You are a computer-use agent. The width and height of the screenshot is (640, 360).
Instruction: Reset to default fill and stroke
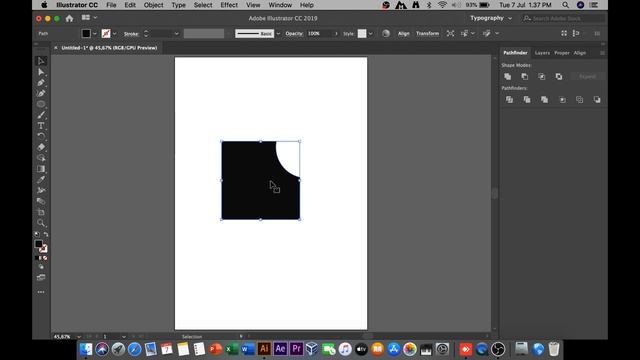(x=37, y=235)
